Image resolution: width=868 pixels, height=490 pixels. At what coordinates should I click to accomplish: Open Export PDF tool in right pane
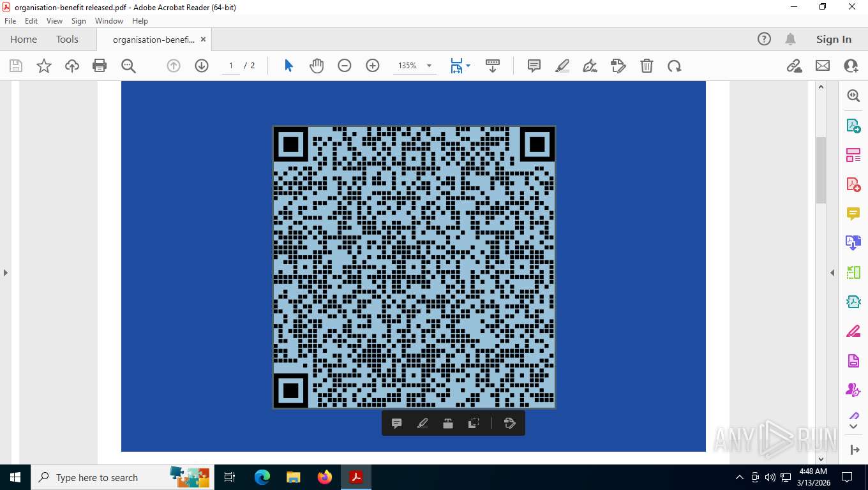(853, 126)
